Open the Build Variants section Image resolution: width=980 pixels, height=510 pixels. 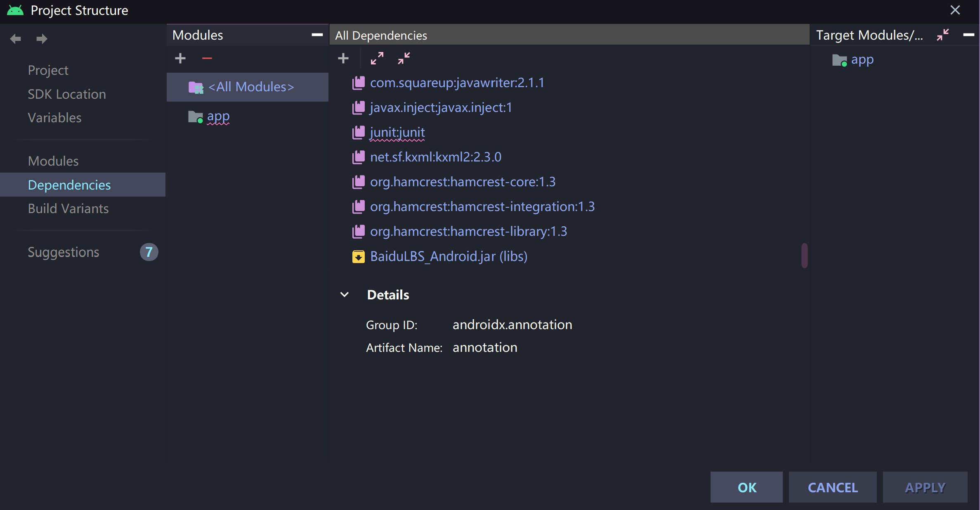coord(68,209)
